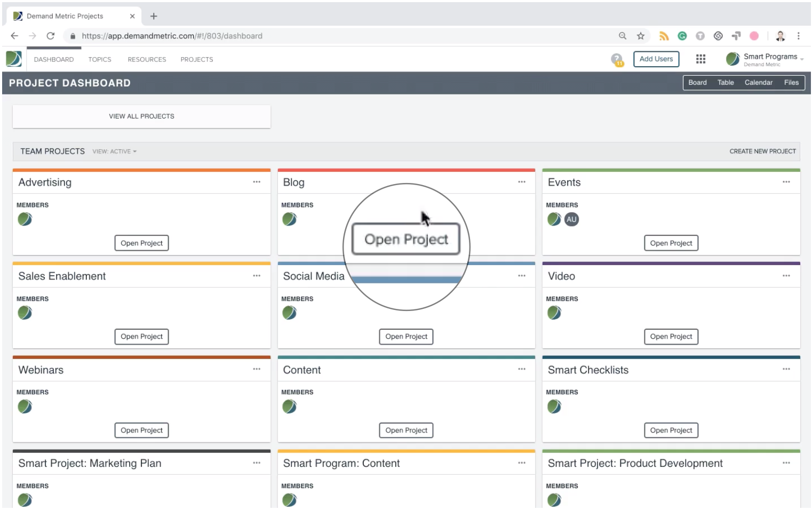Open Advertising card options menu

(257, 182)
